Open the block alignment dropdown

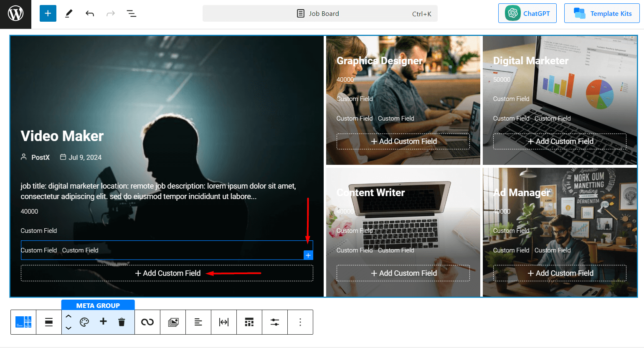(49, 322)
